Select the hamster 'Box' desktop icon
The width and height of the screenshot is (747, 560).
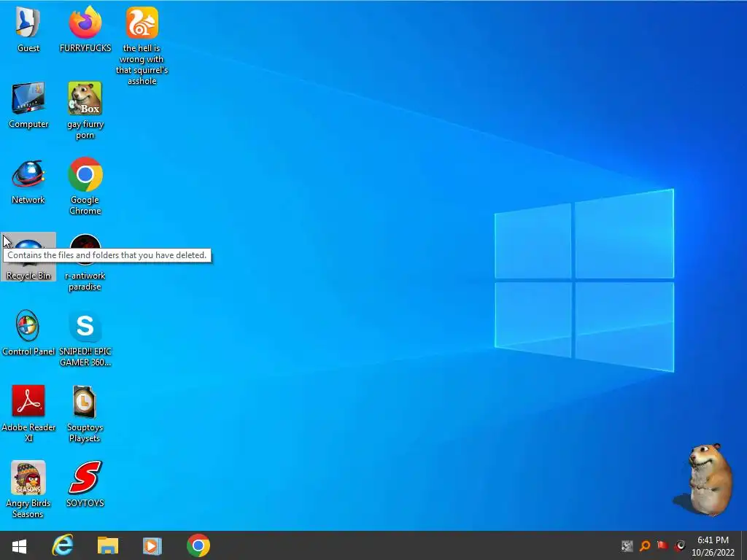pyautogui.click(x=85, y=98)
